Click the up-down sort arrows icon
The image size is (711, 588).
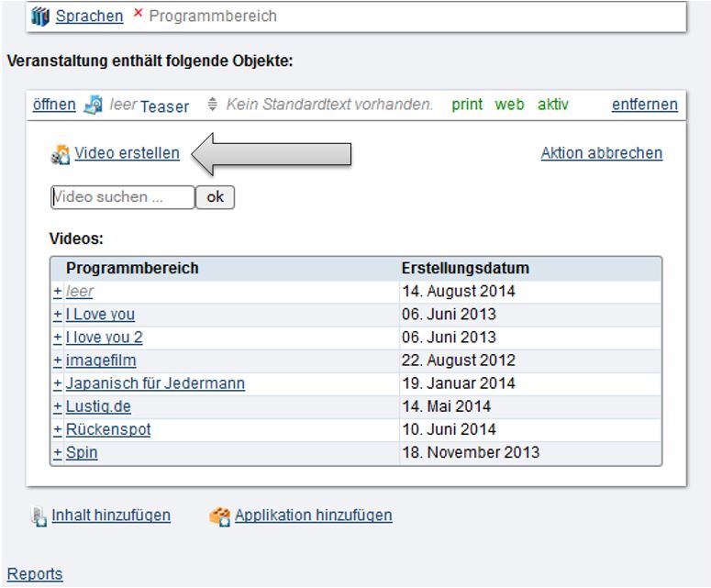point(213,105)
